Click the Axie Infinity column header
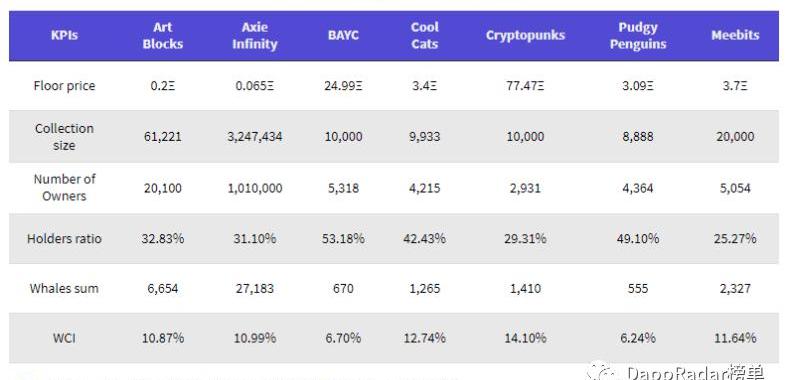The height and width of the screenshot is (380, 790). point(254,36)
